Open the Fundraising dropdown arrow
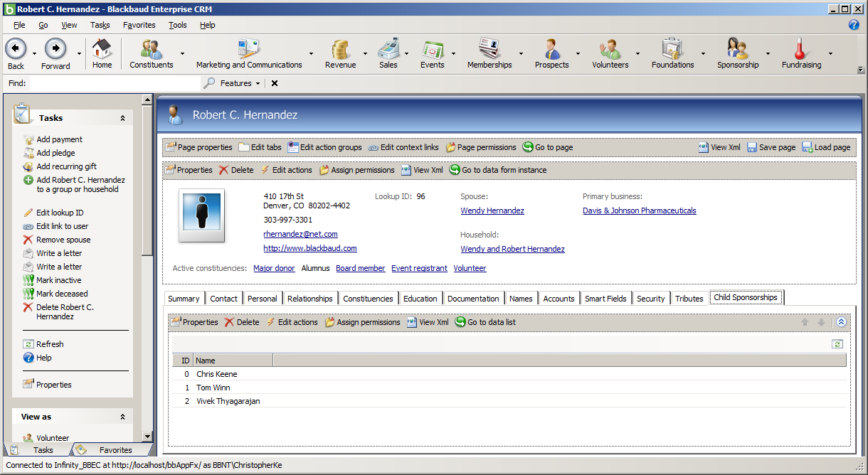This screenshot has height=475, width=868. [830, 53]
